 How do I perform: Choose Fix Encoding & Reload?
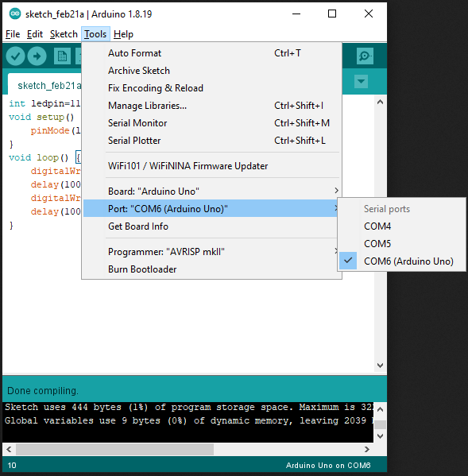[x=211, y=88]
